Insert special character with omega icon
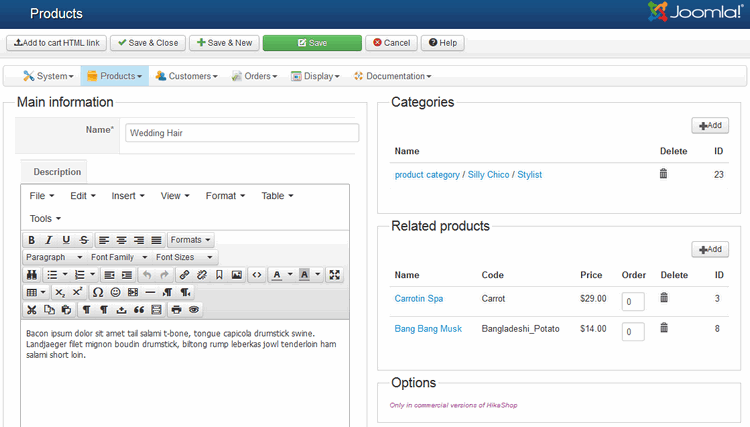The image size is (750, 427). coord(97,292)
